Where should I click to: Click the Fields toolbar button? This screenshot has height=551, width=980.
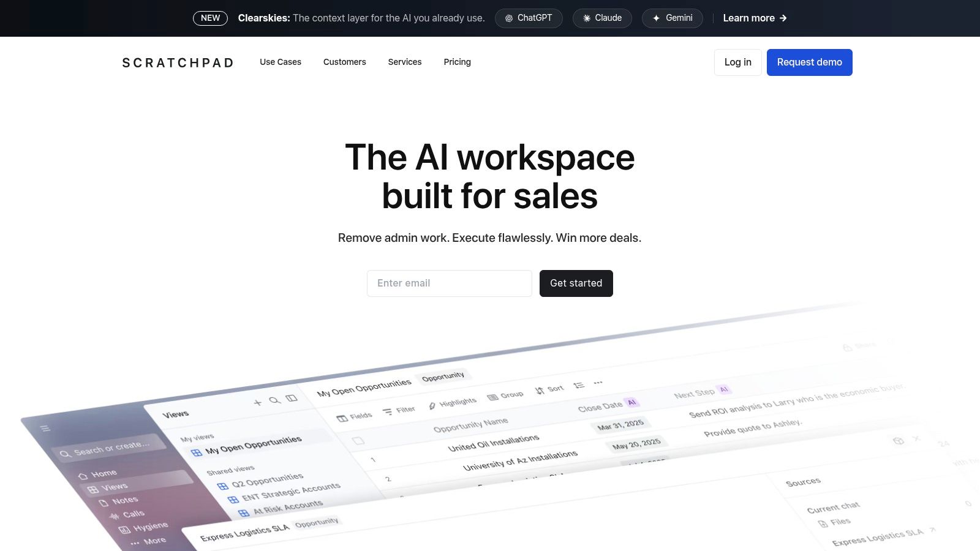coord(355,417)
